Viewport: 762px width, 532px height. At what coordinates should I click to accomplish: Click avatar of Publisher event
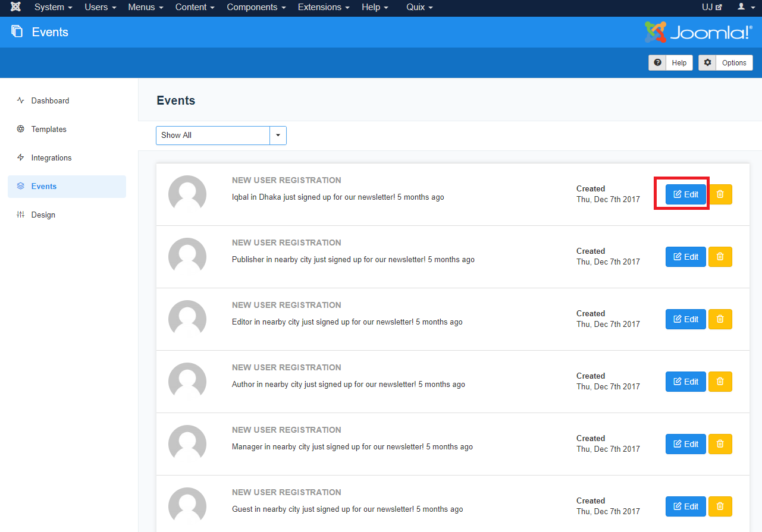pyautogui.click(x=187, y=257)
